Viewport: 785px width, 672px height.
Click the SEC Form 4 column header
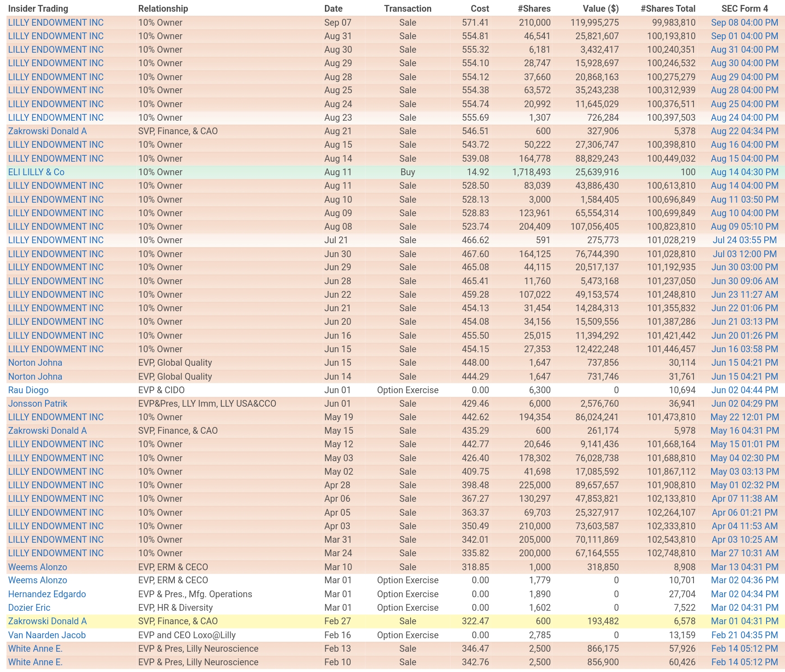[744, 9]
